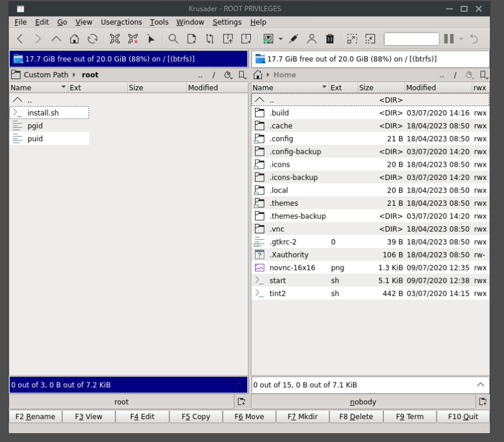The height and width of the screenshot is (442, 504).
Task: Click the left panel root '/' button
Action: pos(213,75)
